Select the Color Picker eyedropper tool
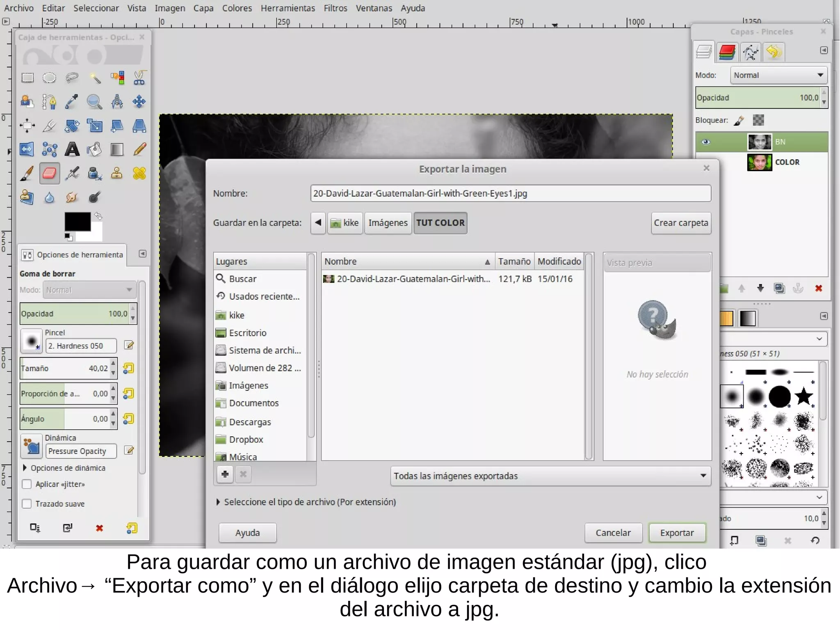 pos(72,101)
